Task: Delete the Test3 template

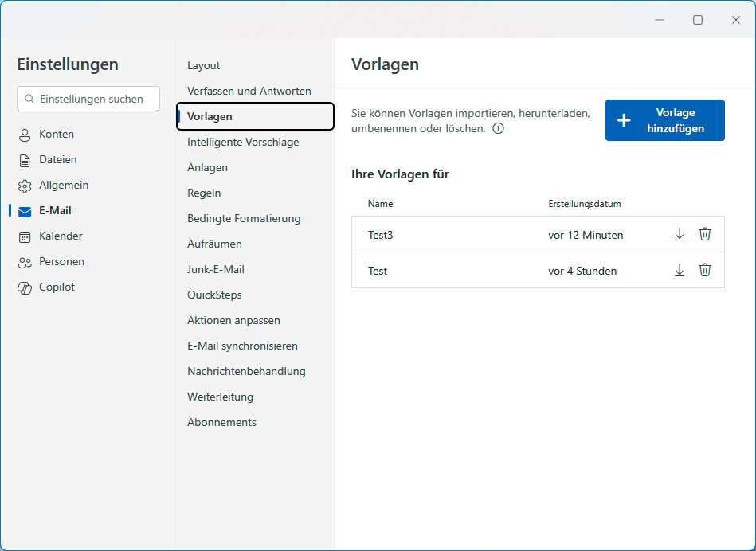Action: coord(705,234)
